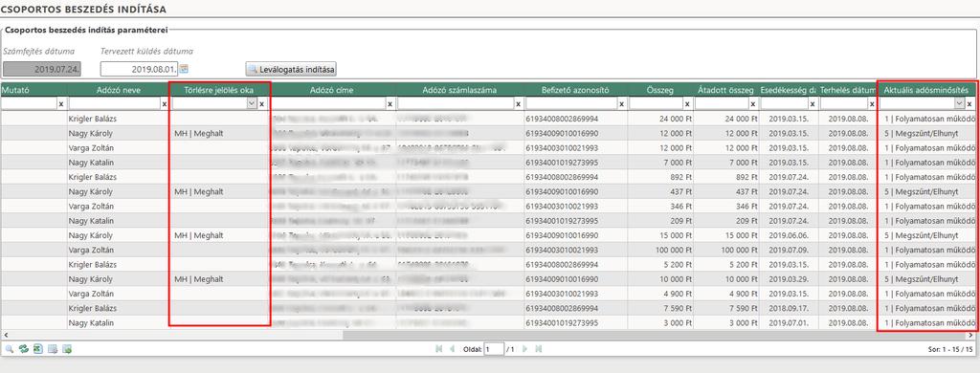Focus the Mutató filter text box
Screen dimensions: 980x373
click(29, 103)
